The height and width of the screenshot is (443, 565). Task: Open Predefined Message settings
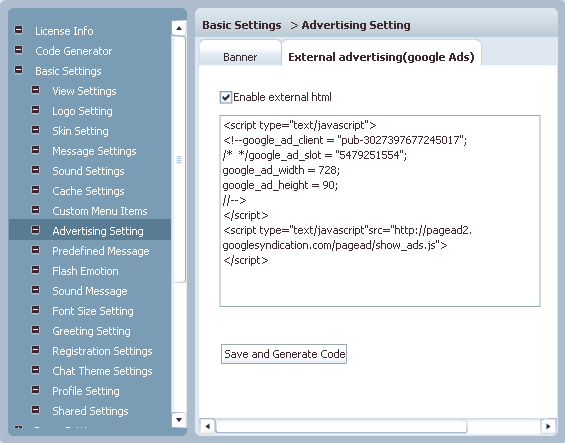click(101, 251)
